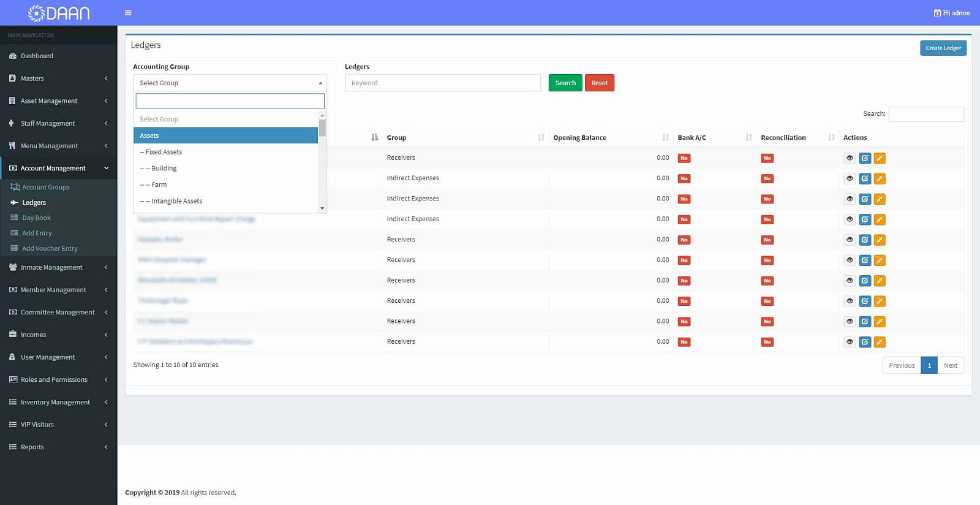Expand Inventory Management menu
980x505 pixels.
[58, 402]
